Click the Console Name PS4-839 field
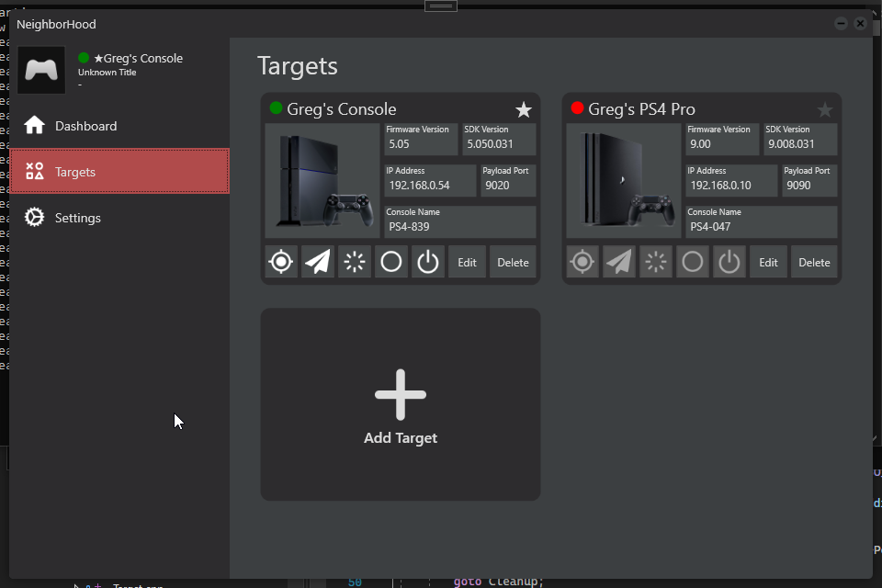Screen dimensions: 882x588 pos(460,221)
